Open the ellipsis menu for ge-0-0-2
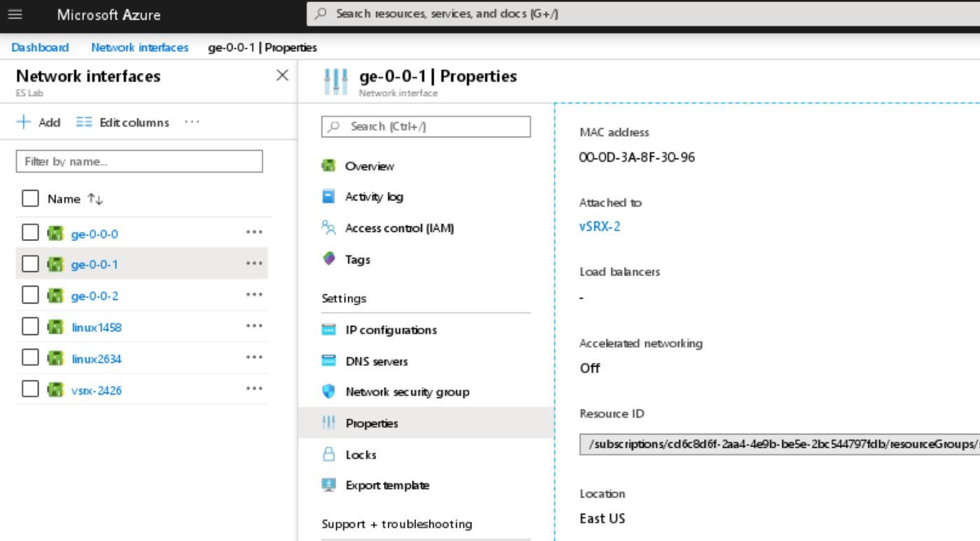Image resolution: width=980 pixels, height=541 pixels. coord(254,296)
